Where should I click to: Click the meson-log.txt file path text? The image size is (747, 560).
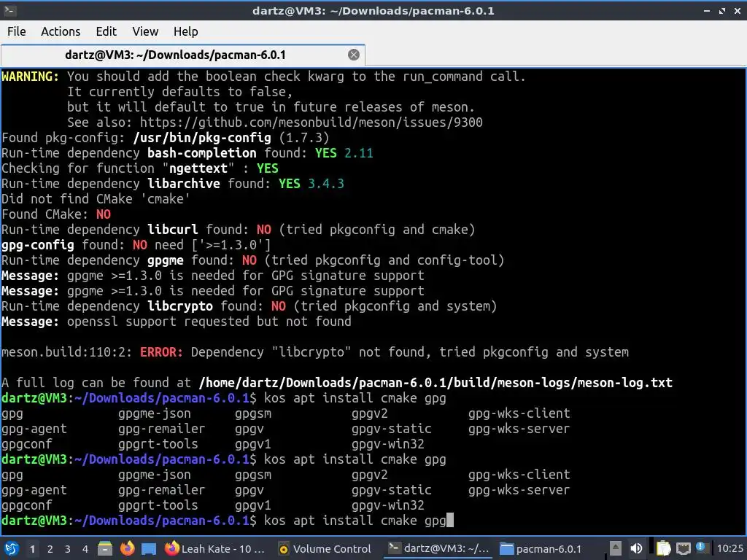(x=436, y=382)
